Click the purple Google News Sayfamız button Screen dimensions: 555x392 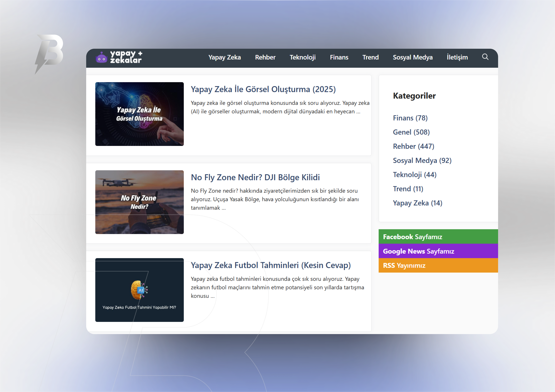[x=438, y=251]
